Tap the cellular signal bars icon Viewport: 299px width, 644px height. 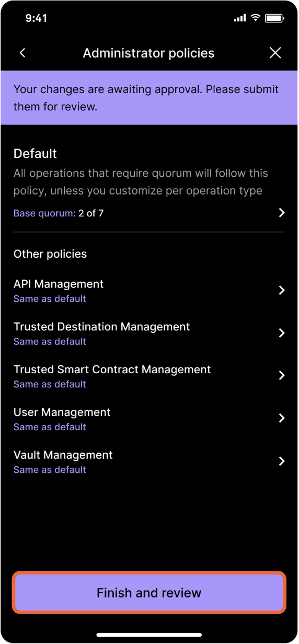(x=240, y=18)
